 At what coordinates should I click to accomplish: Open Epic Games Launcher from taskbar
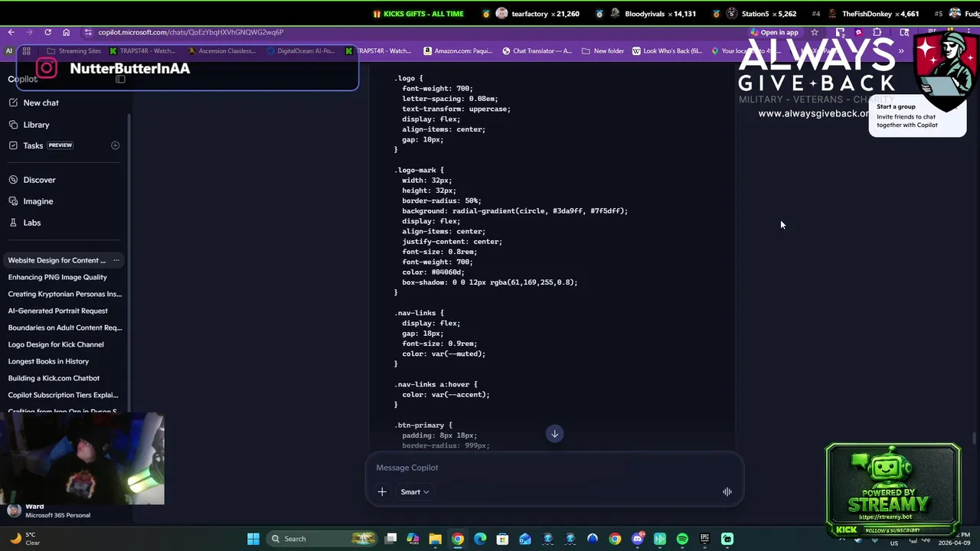coord(704,539)
